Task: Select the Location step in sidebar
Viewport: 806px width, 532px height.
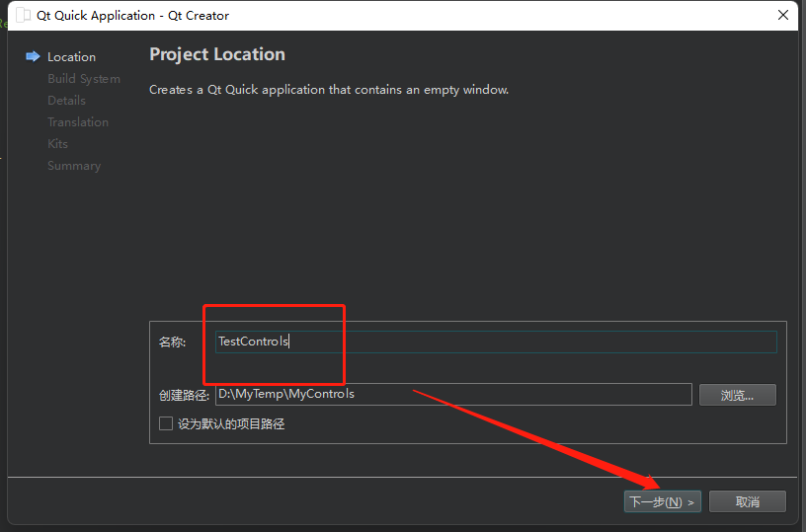Action: pos(71,57)
